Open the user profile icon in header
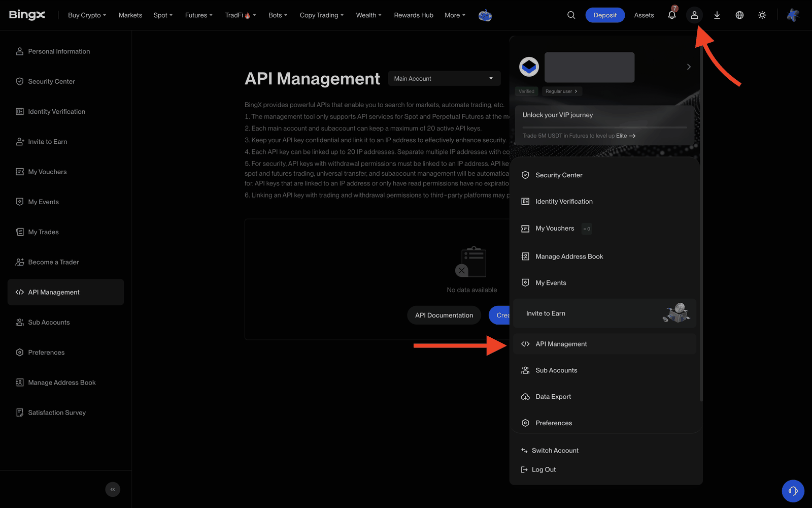812x508 pixels. (x=694, y=15)
